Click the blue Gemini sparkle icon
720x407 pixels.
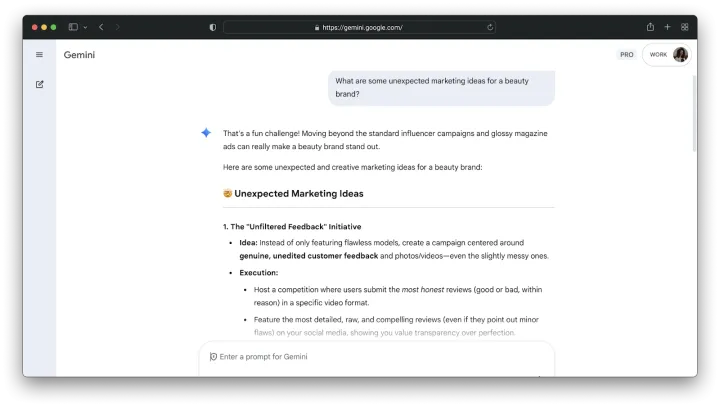[x=206, y=133]
